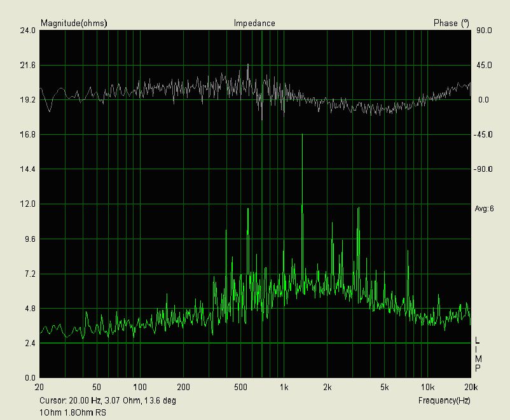Click the -45.0 phase axis value

click(x=483, y=135)
